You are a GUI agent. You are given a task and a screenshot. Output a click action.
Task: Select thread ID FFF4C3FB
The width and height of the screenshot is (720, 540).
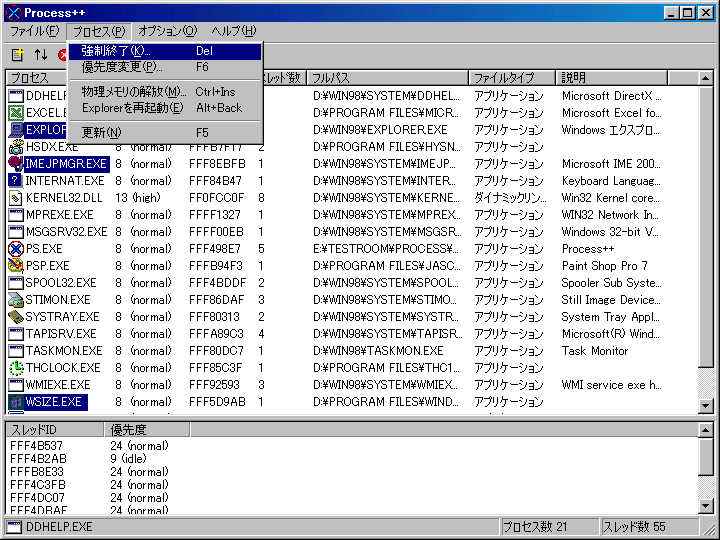click(x=38, y=484)
